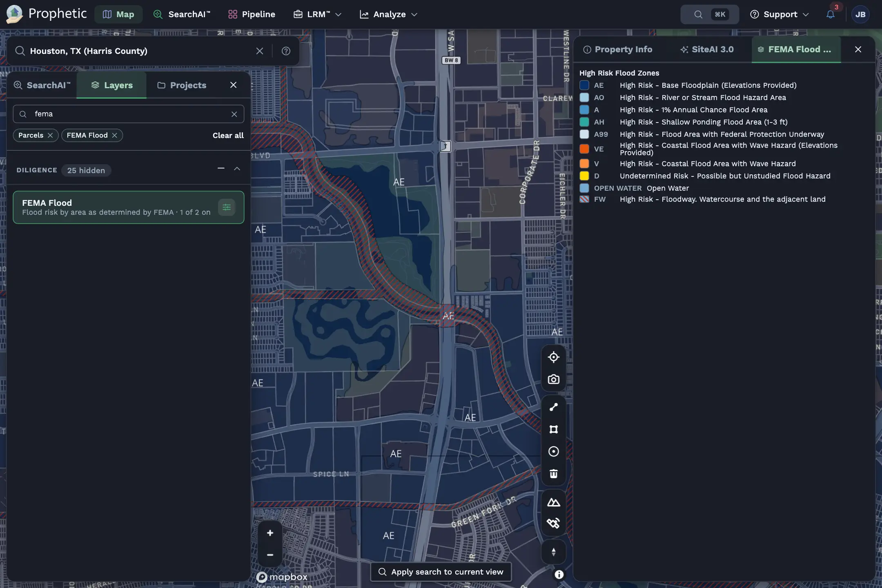The image size is (882, 588).
Task: Expand the Support dropdown
Action: click(780, 14)
